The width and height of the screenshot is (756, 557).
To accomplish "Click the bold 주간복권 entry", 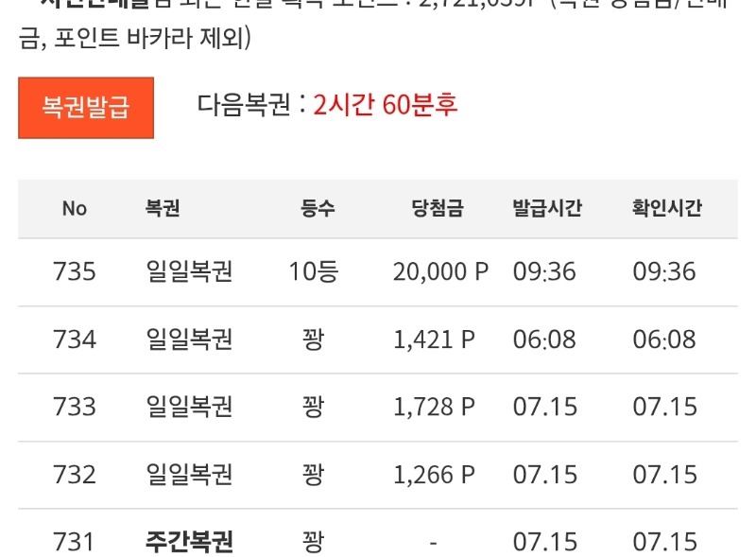I will pyautogui.click(x=190, y=542).
